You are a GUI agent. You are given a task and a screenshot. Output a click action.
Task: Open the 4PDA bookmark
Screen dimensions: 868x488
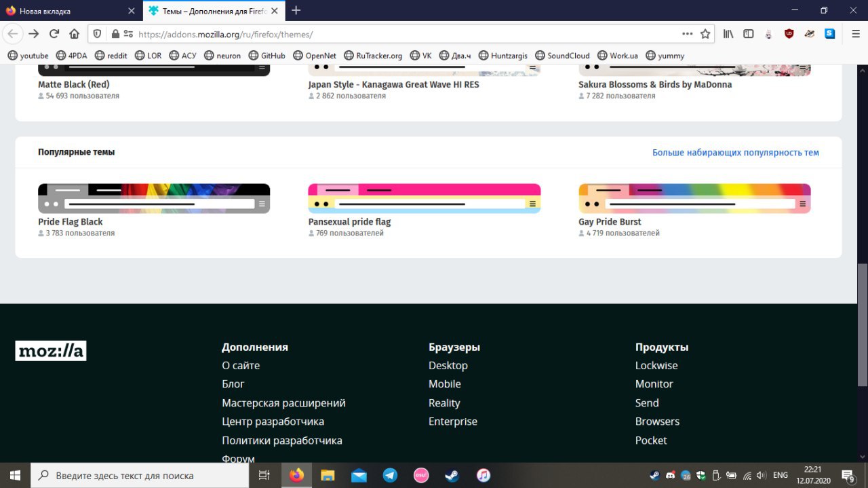point(73,56)
